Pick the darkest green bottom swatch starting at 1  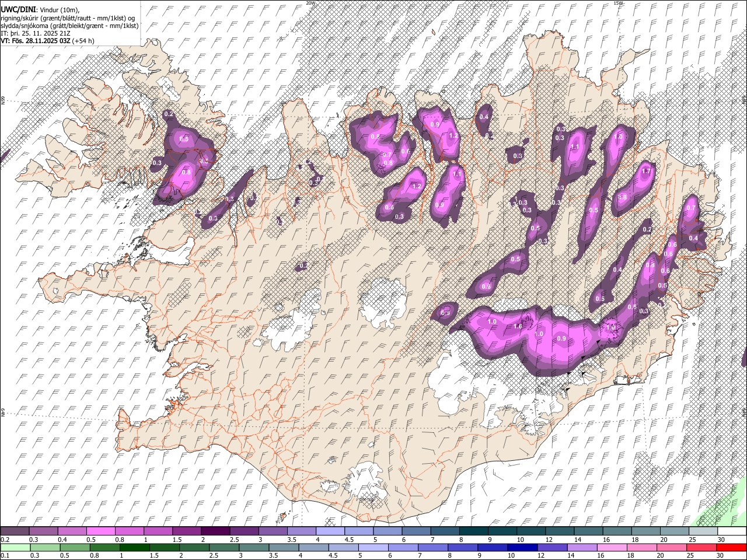point(134,548)
